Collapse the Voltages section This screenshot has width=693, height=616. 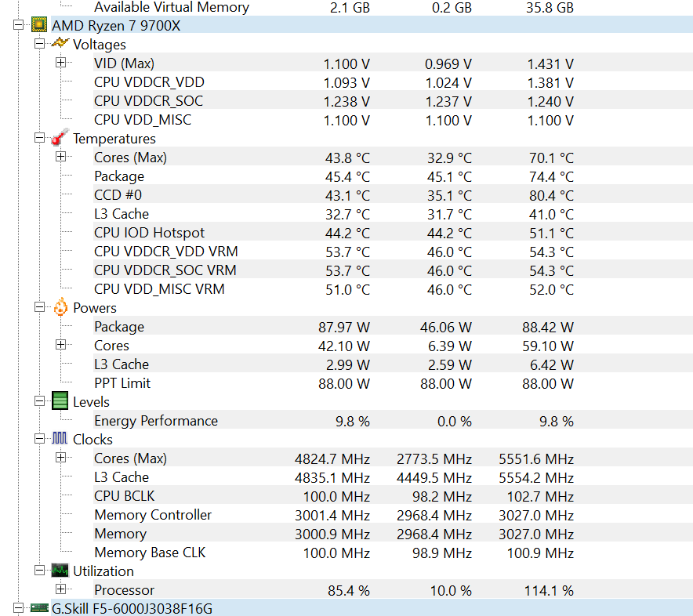point(39,44)
